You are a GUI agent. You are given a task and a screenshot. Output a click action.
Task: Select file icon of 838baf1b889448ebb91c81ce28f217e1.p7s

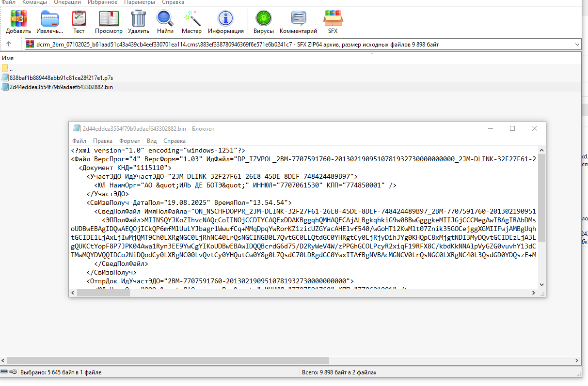5,77
